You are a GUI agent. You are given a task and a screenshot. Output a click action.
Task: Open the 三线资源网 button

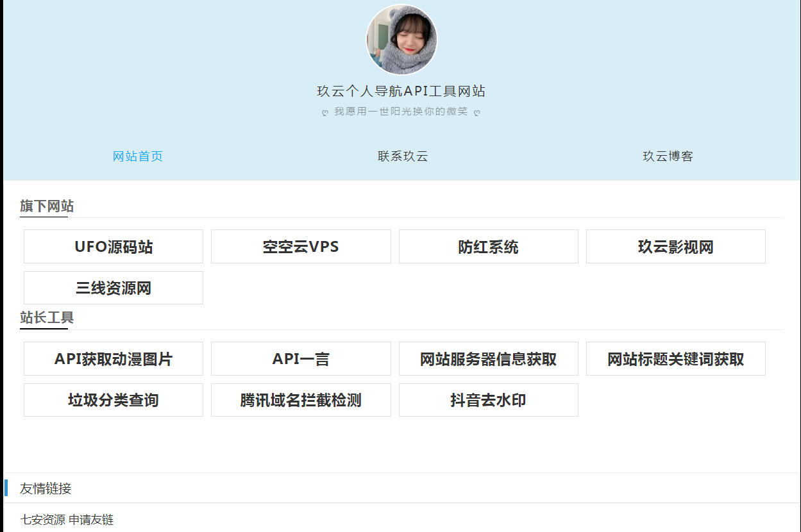[114, 288]
